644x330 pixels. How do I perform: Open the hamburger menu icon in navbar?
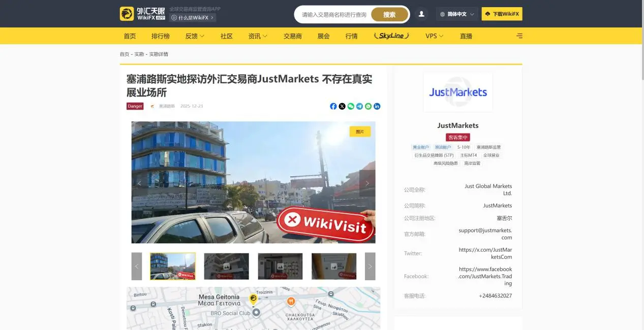point(519,36)
